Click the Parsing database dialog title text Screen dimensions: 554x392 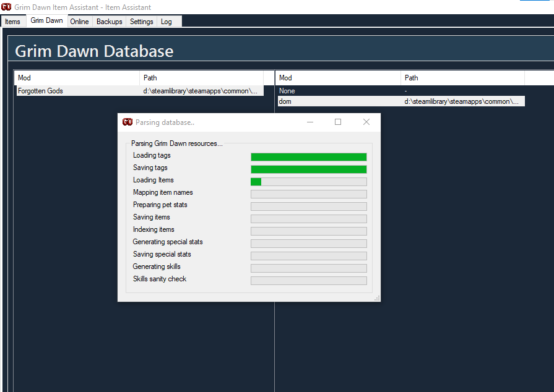pyautogui.click(x=165, y=122)
